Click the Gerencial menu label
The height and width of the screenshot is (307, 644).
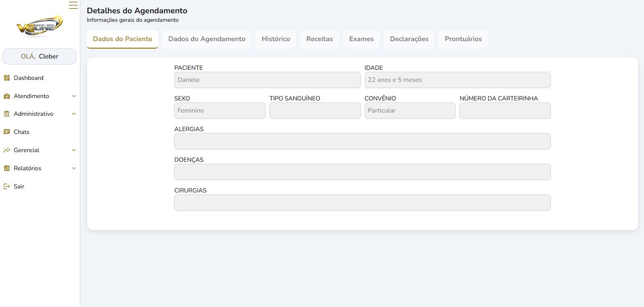[27, 150]
